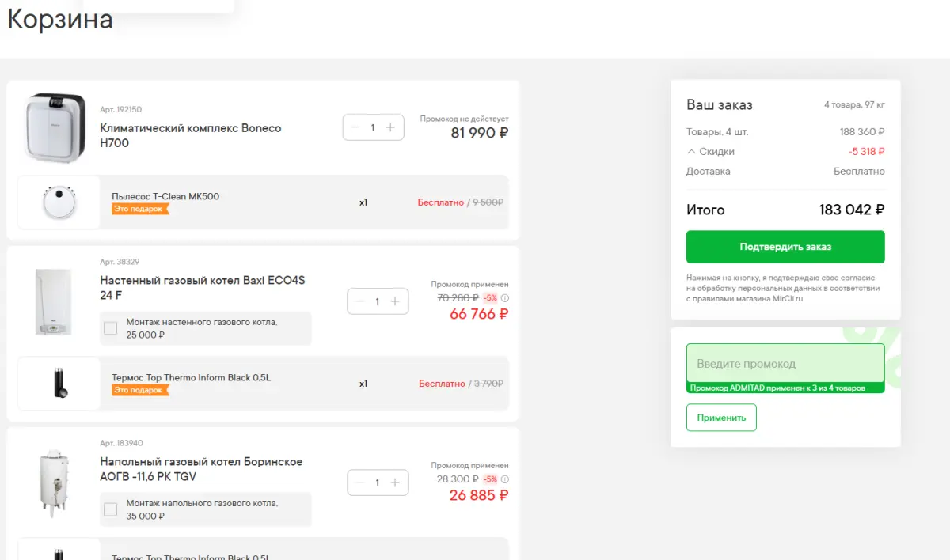Select Промокод не действует label

click(465, 119)
